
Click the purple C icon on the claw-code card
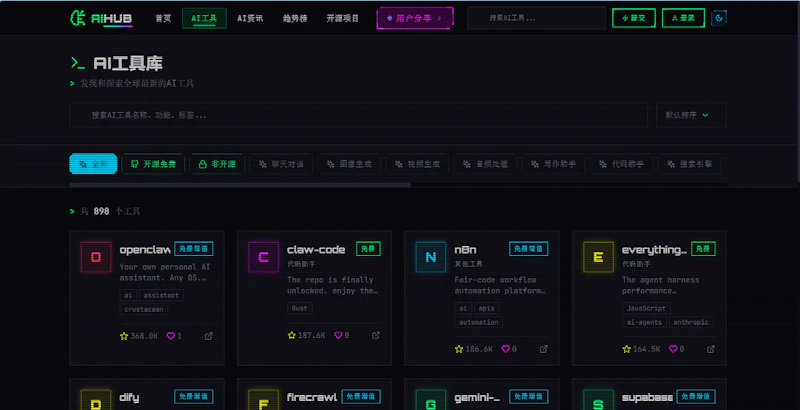[263, 257]
